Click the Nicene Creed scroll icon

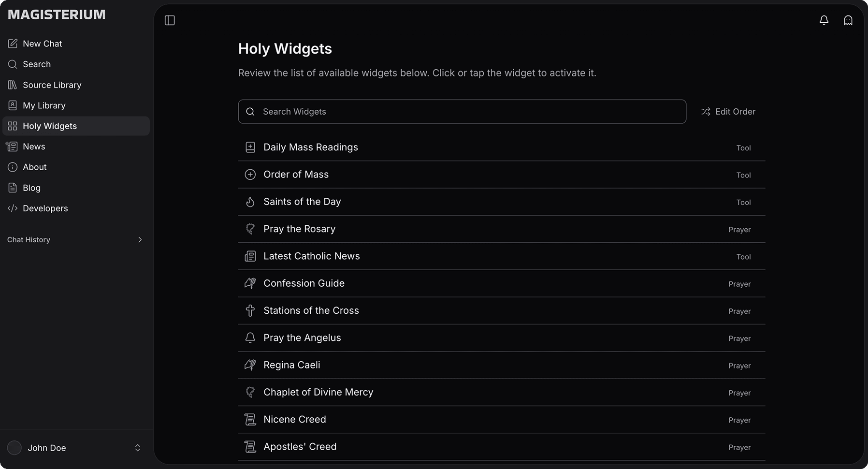250,420
